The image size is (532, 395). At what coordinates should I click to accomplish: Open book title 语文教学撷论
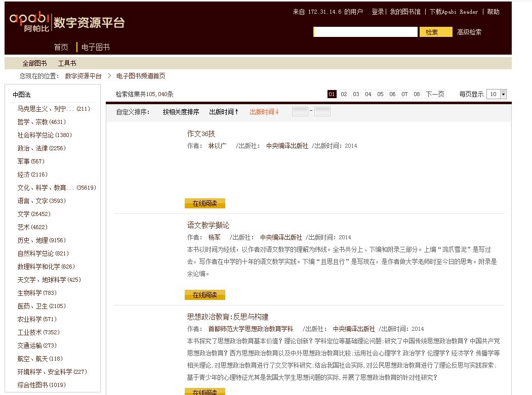(208, 225)
